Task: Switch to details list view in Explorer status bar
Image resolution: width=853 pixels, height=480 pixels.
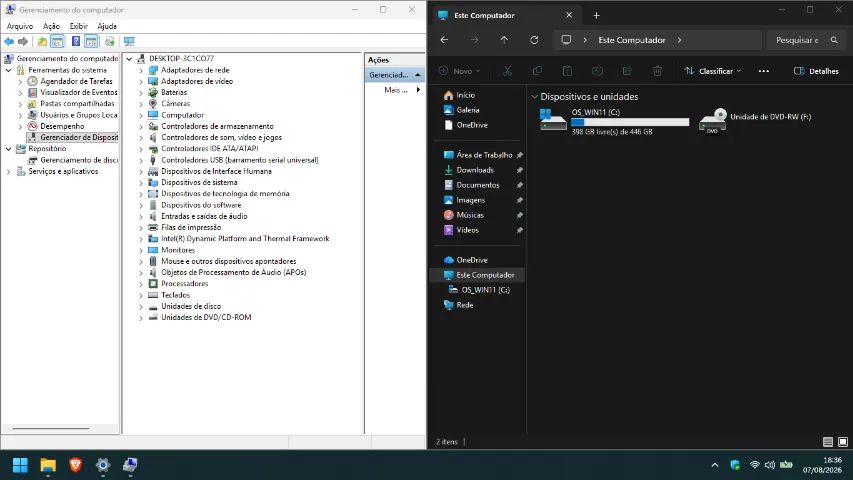Action: point(827,442)
